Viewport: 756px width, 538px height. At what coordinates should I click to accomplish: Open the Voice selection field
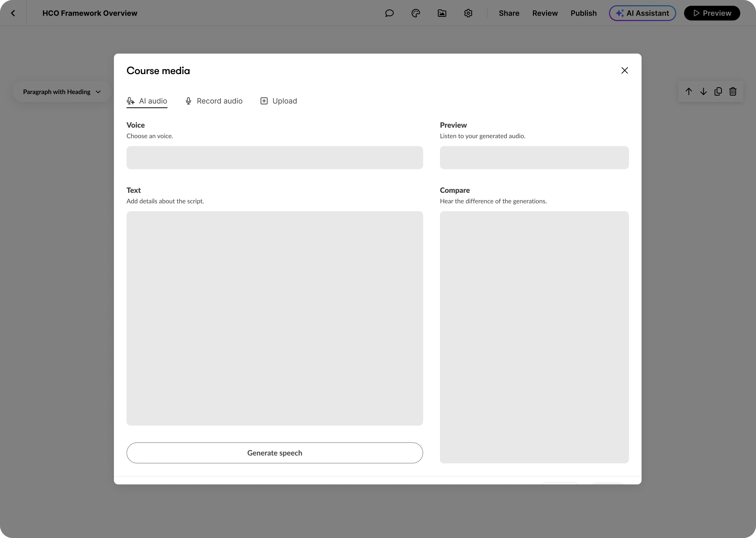point(274,158)
